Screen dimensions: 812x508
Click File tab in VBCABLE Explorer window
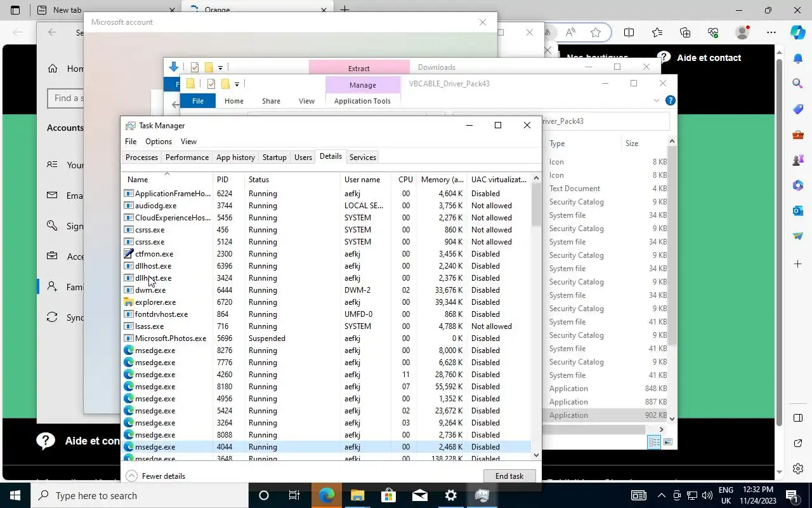198,101
